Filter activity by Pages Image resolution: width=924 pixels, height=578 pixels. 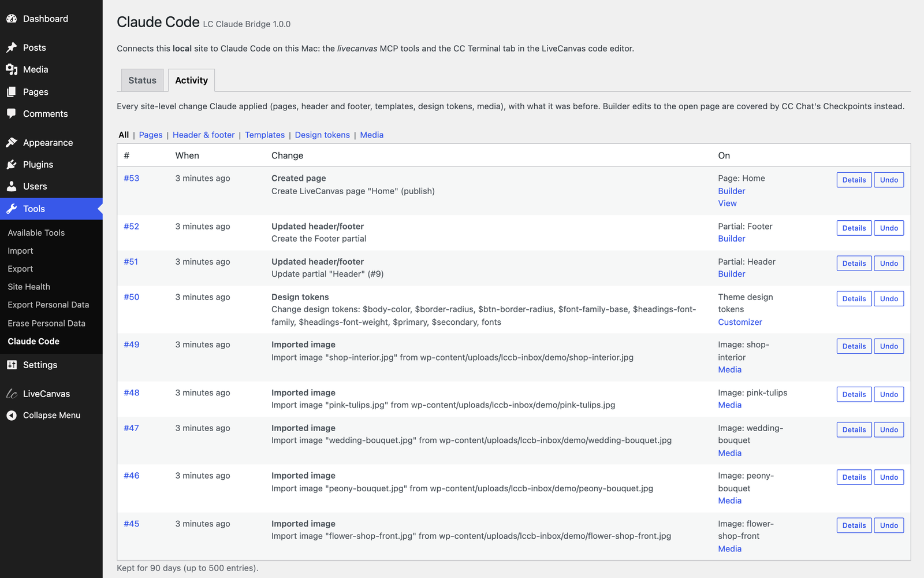pyautogui.click(x=151, y=135)
